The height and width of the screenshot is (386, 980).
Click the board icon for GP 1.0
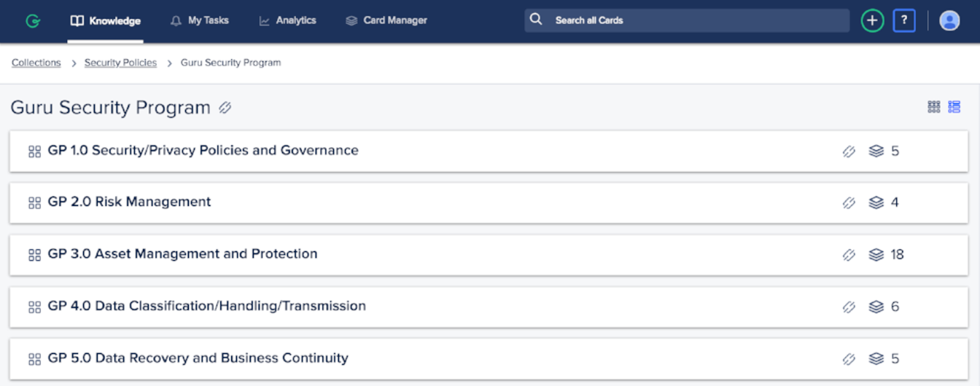(34, 151)
